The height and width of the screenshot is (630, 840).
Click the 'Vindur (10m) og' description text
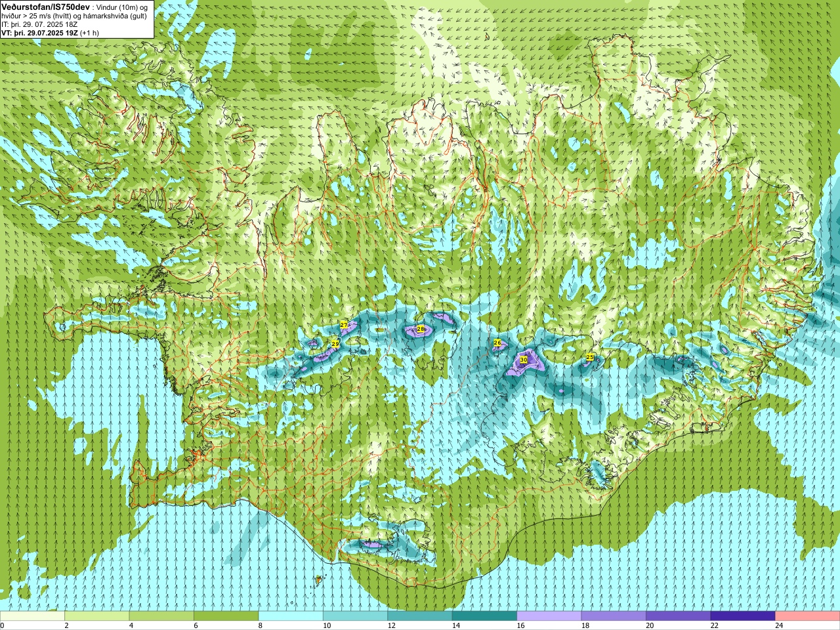122,7
